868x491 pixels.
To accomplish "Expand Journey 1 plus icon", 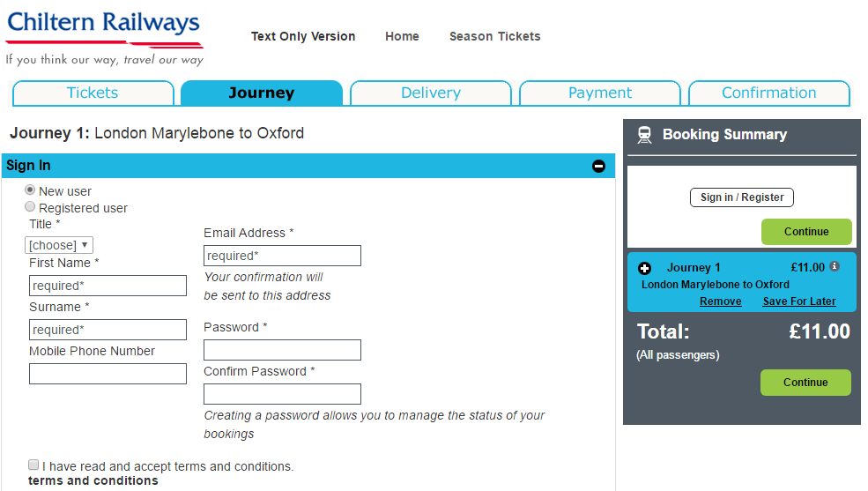I will pyautogui.click(x=644, y=269).
